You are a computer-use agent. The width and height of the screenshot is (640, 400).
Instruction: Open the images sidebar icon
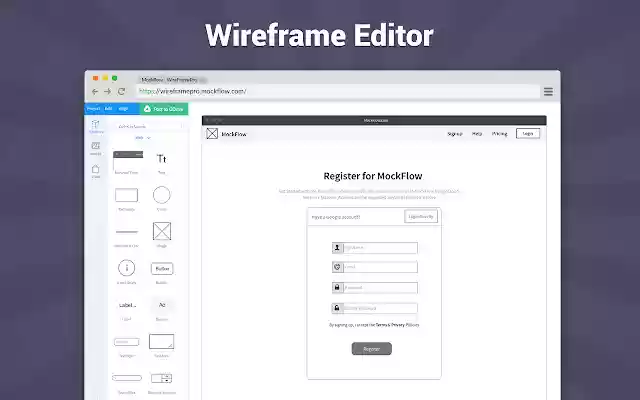coord(96,149)
